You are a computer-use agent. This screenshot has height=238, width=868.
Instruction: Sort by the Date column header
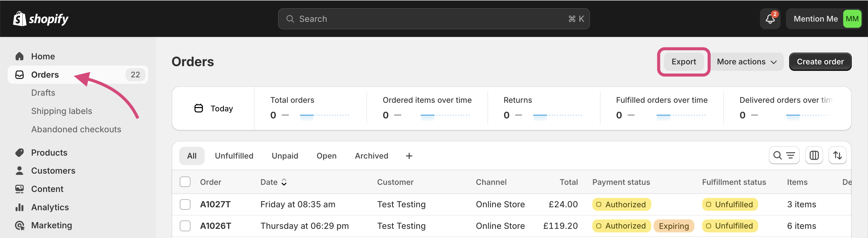click(273, 182)
